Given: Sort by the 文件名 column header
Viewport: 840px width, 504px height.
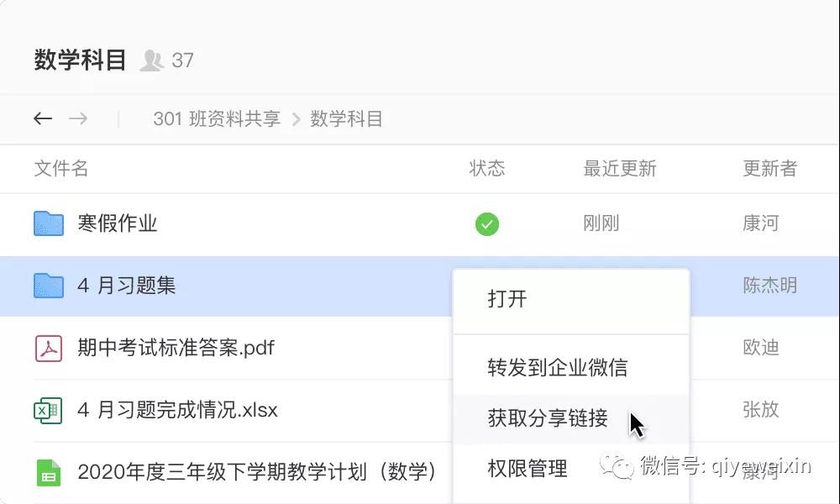Looking at the screenshot, I should point(61,168).
